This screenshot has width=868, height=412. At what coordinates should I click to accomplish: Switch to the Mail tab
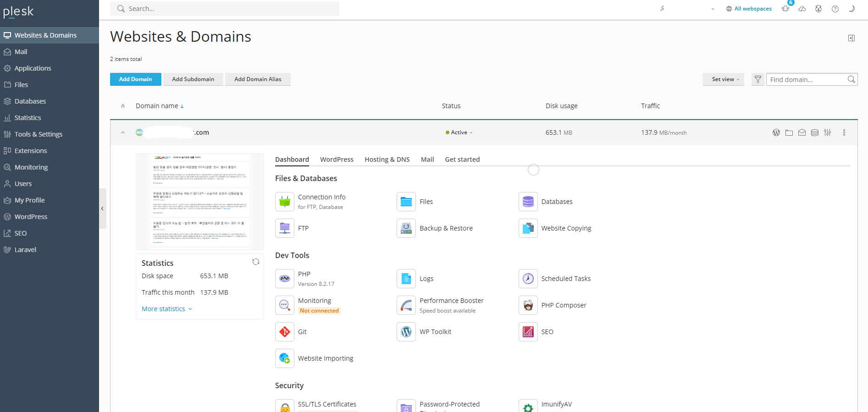(x=427, y=159)
